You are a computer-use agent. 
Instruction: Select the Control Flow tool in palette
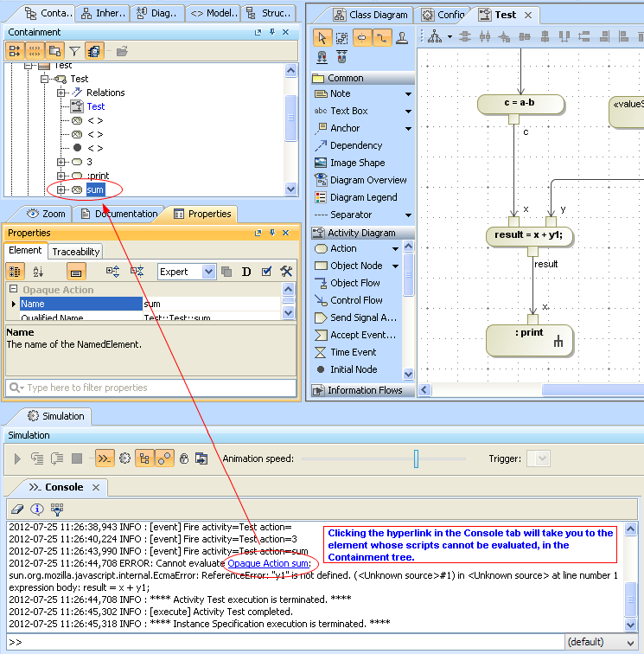(355, 300)
